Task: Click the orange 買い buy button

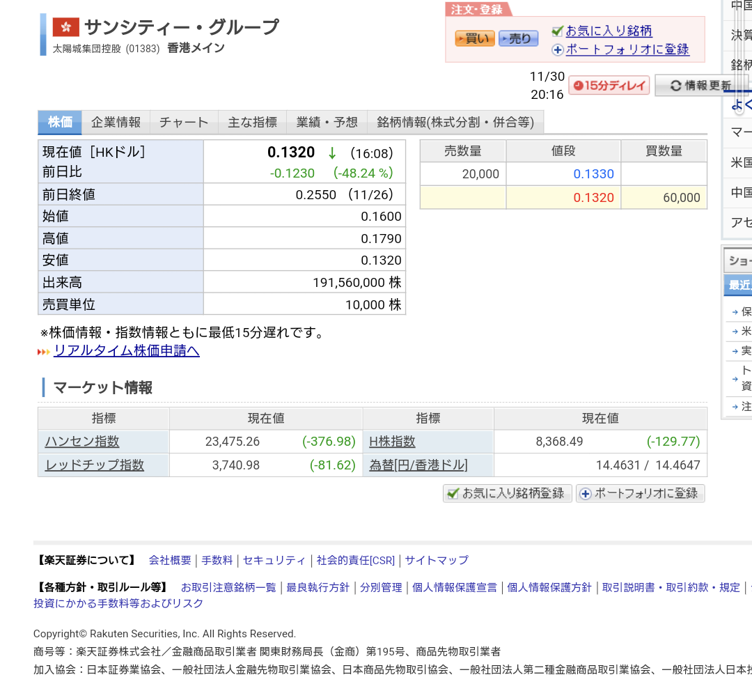Action: [x=474, y=38]
